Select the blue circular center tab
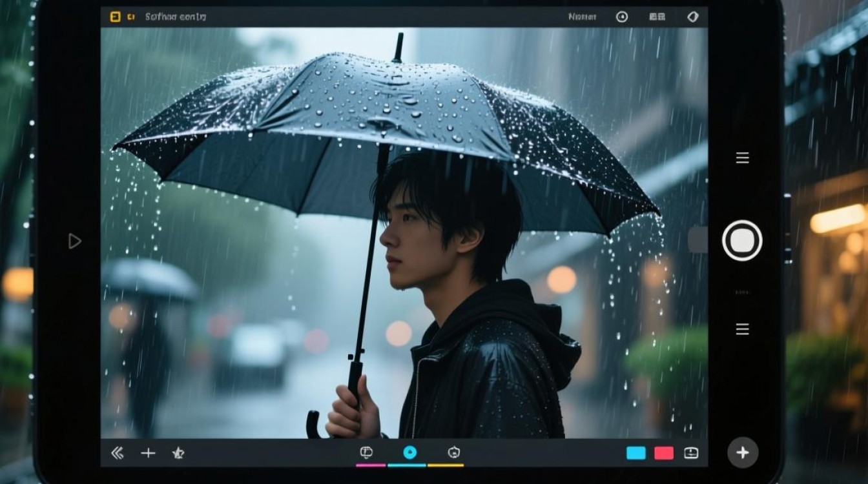Image resolution: width=868 pixels, height=484 pixels. tap(409, 453)
